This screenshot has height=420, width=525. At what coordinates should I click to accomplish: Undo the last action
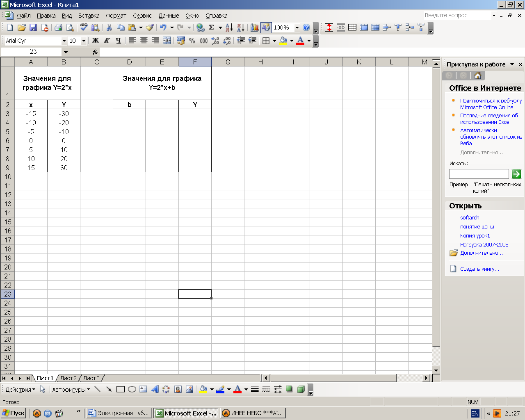(163, 27)
